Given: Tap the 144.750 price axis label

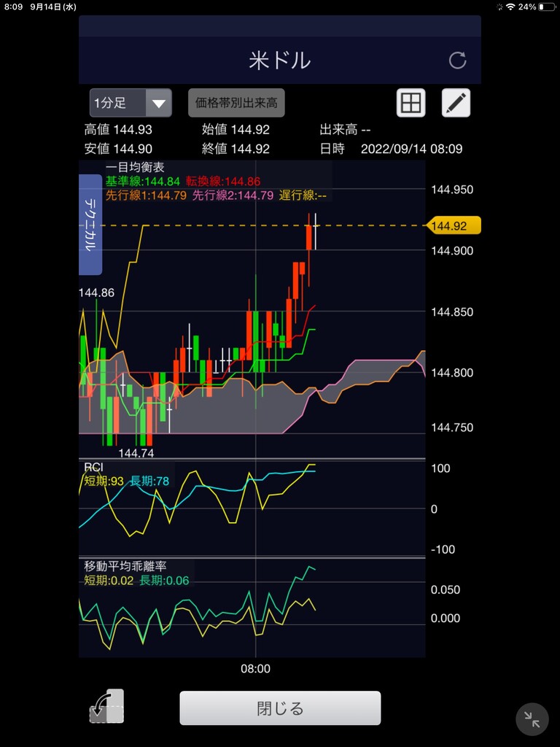Looking at the screenshot, I should (x=452, y=427).
